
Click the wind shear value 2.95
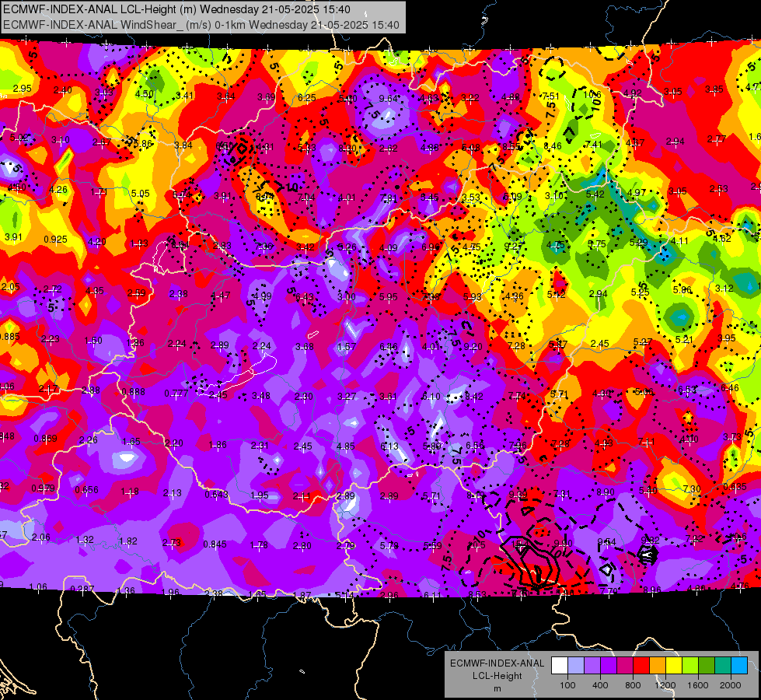(x=23, y=89)
